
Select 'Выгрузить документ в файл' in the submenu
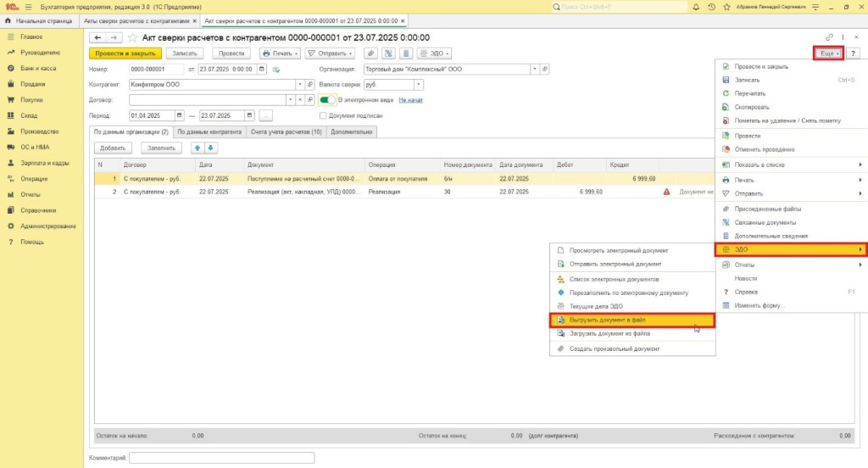pyautogui.click(x=632, y=320)
